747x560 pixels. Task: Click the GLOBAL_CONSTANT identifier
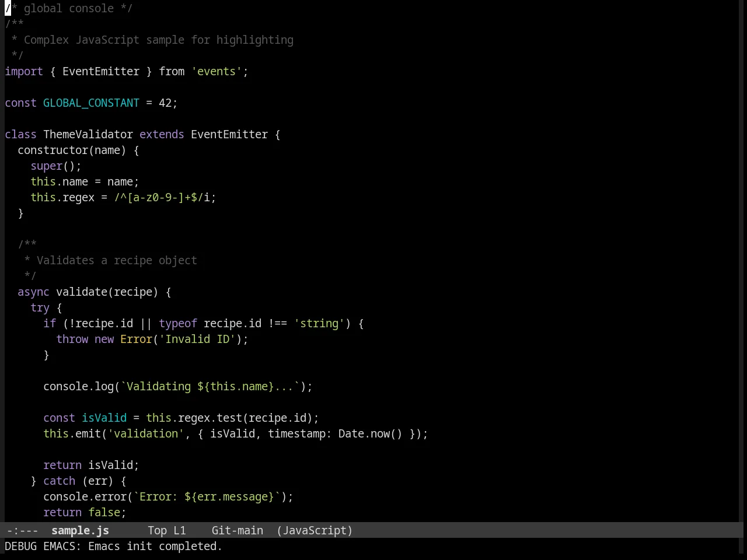91,103
